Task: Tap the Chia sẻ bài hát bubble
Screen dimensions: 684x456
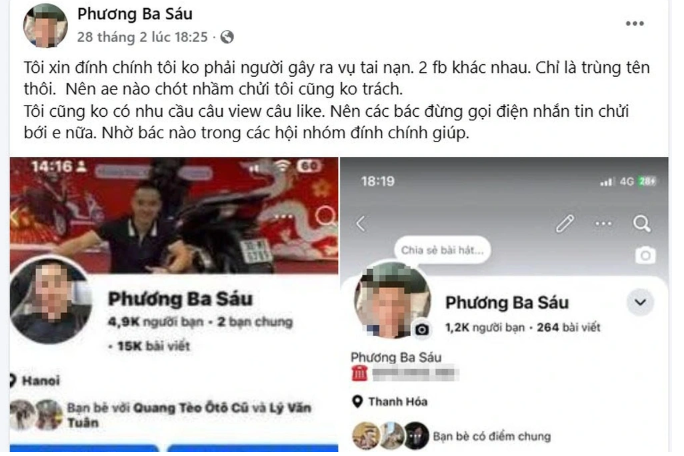Action: pos(442,250)
